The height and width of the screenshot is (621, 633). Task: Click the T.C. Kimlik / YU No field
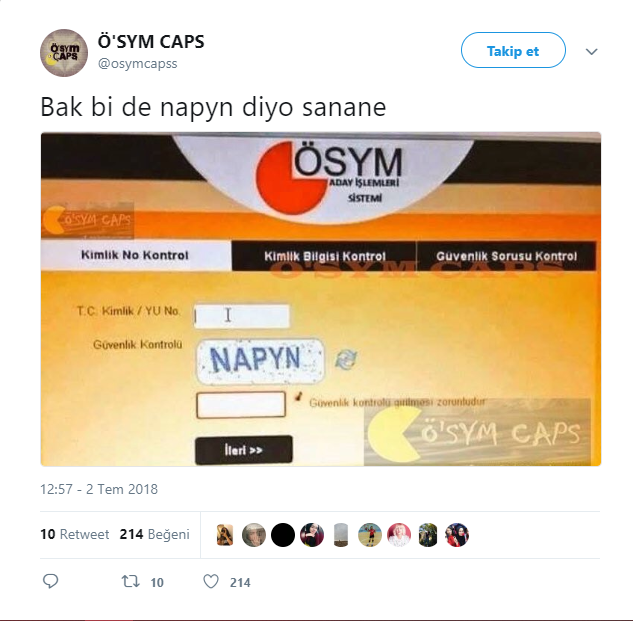(x=242, y=316)
